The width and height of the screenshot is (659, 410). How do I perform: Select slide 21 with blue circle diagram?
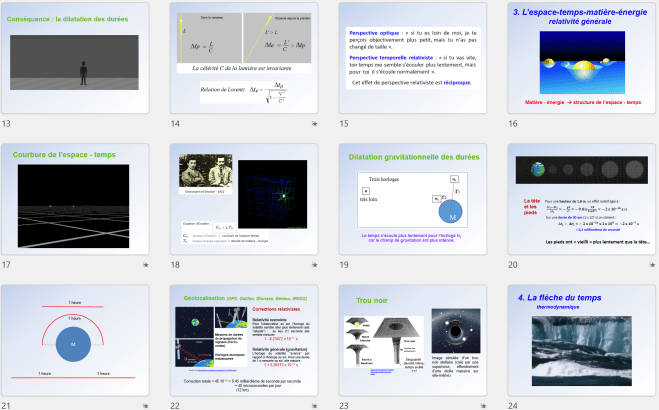click(x=77, y=340)
